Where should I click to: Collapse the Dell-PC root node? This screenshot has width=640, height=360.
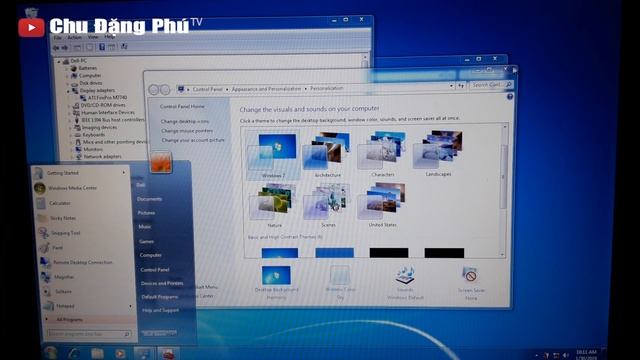pos(59,62)
